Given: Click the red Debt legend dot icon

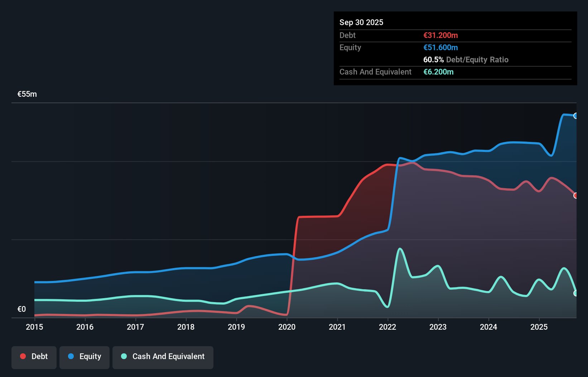Looking at the screenshot, I should click(x=23, y=356).
